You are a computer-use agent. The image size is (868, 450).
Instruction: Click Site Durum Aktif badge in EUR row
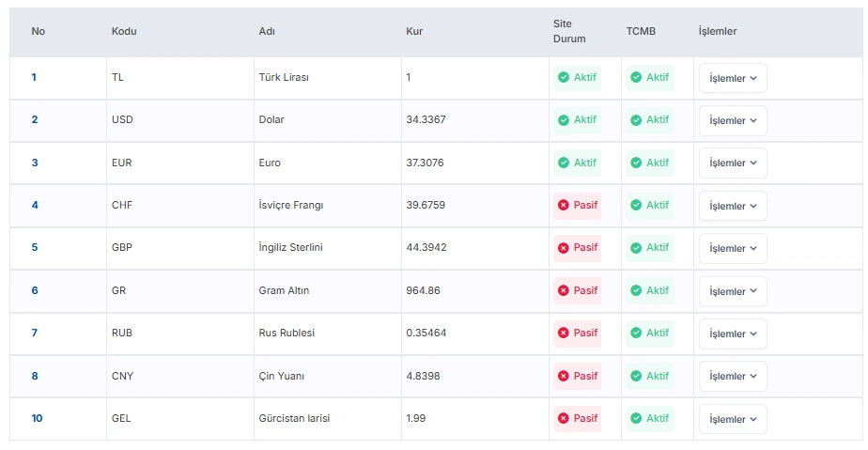(578, 163)
